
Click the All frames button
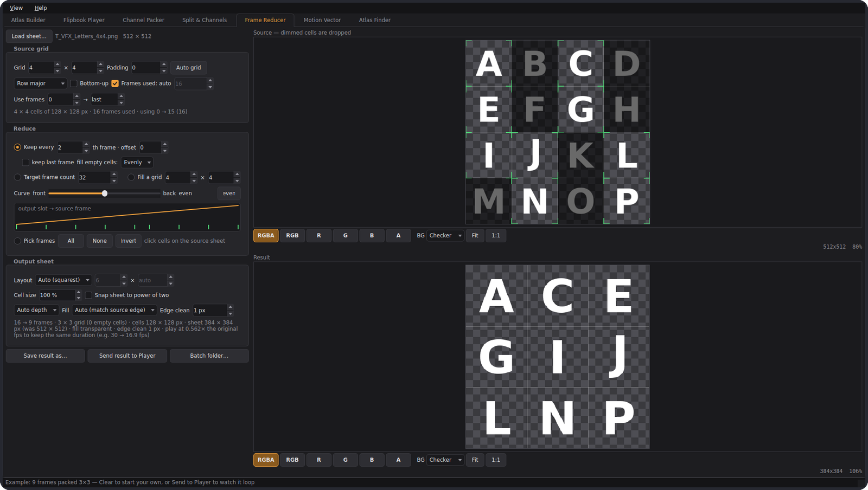click(x=71, y=241)
